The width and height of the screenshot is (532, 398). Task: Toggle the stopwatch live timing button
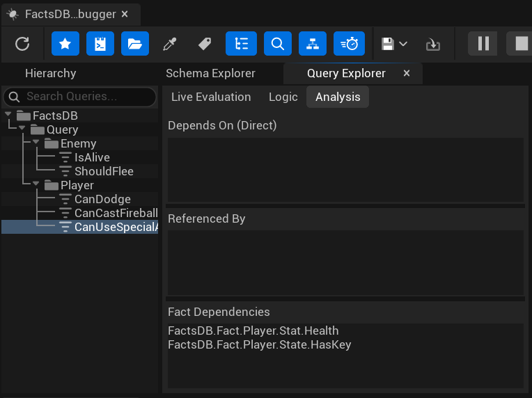pos(349,44)
